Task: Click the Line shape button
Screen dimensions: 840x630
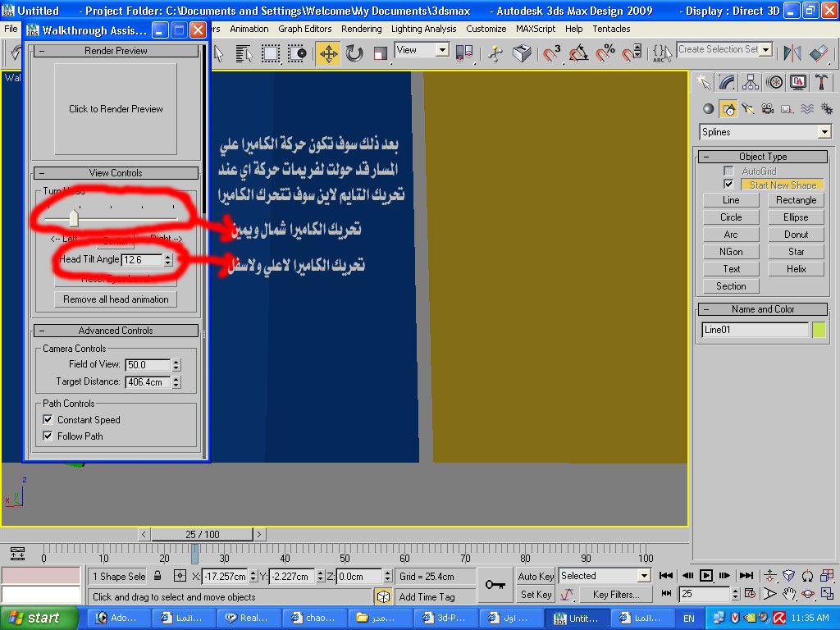Action: click(731, 200)
